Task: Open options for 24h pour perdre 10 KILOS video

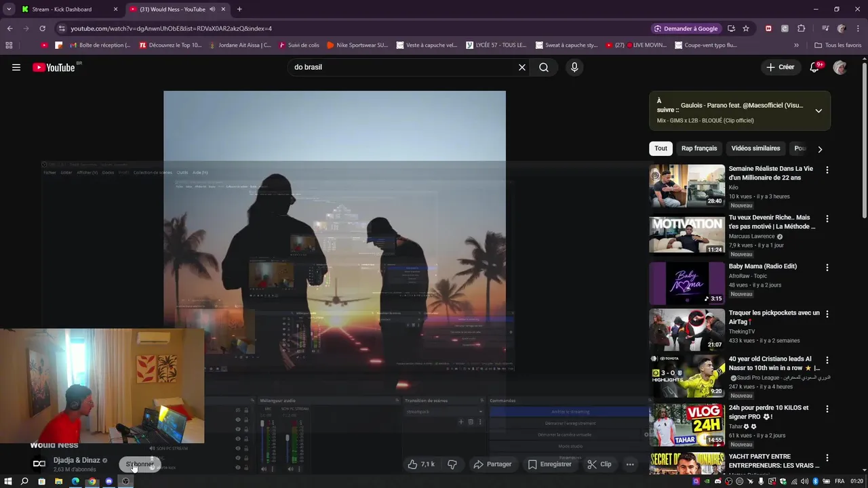Action: click(827, 409)
